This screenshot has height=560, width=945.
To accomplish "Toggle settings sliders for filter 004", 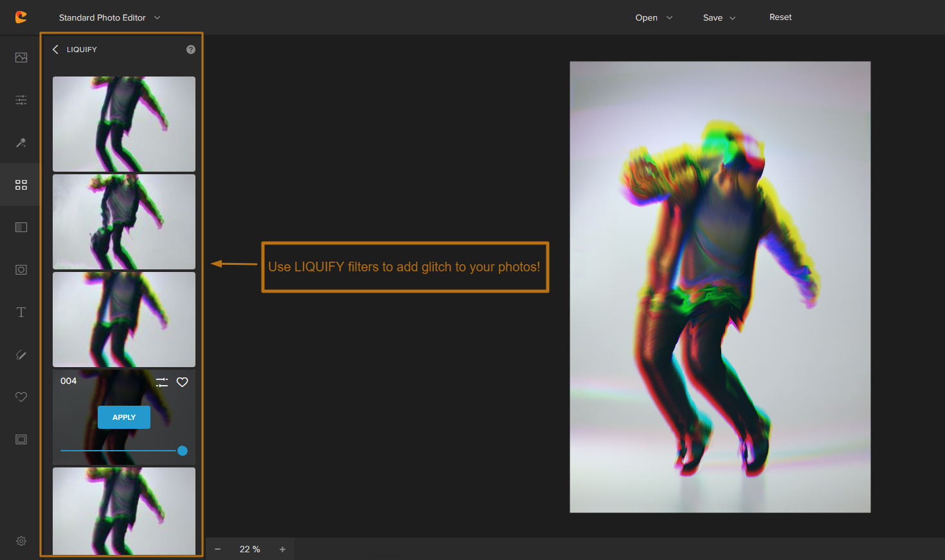I will [162, 382].
